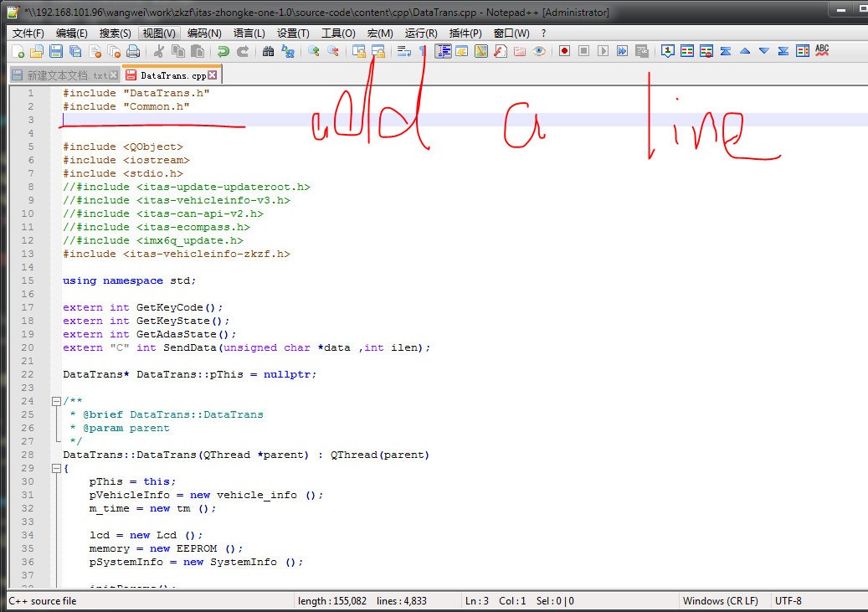Create a new file with the New icon

(x=18, y=52)
